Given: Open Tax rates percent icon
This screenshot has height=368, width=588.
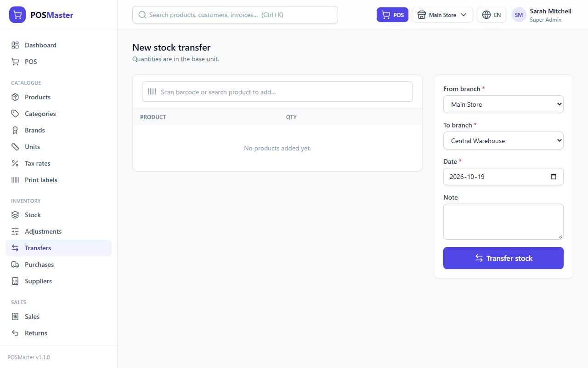Looking at the screenshot, I should coord(15,163).
